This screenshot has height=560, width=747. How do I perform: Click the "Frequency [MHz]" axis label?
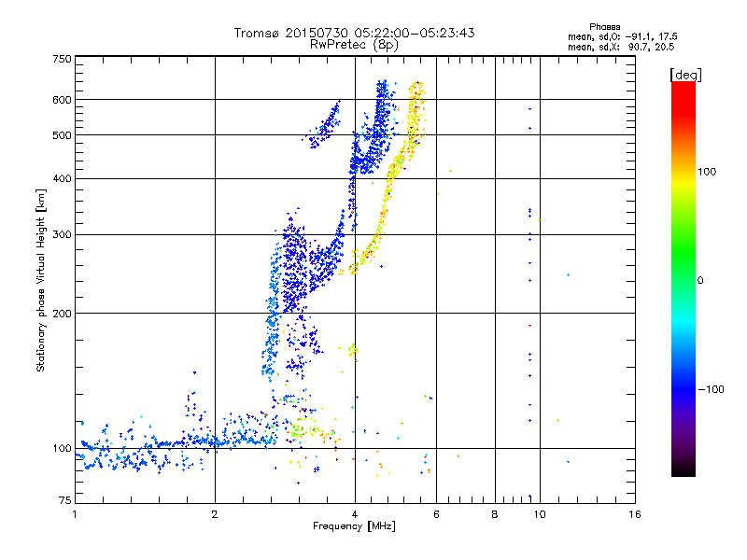pos(354,526)
